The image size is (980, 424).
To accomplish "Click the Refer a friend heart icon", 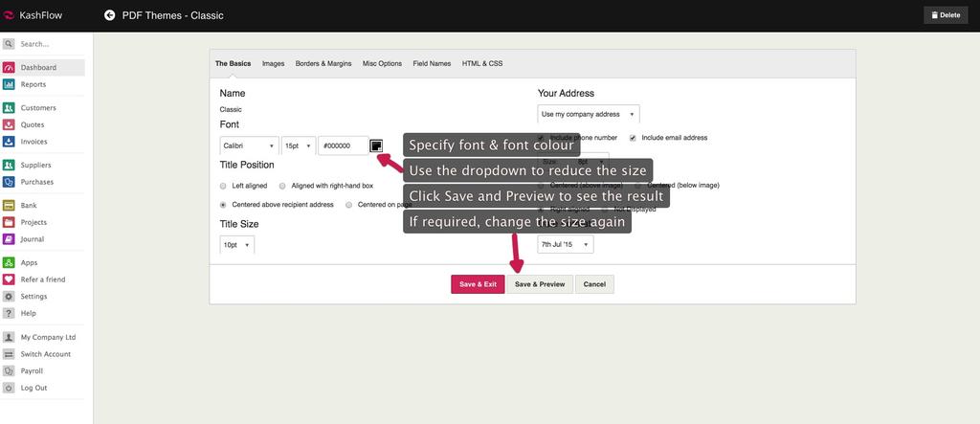I will 9,279.
